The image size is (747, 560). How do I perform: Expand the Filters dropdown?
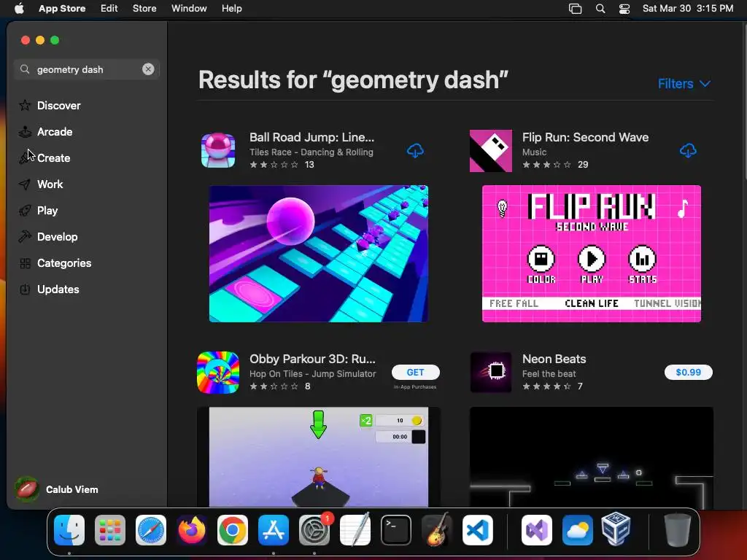(684, 84)
